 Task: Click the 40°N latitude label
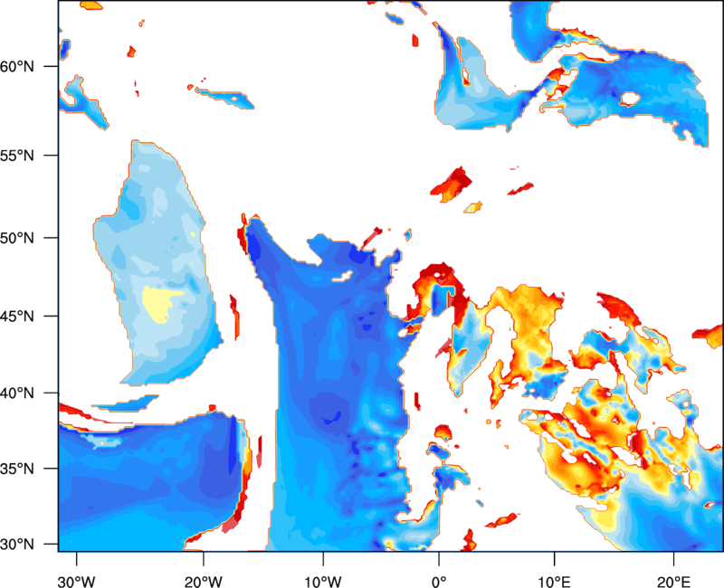coord(17,394)
